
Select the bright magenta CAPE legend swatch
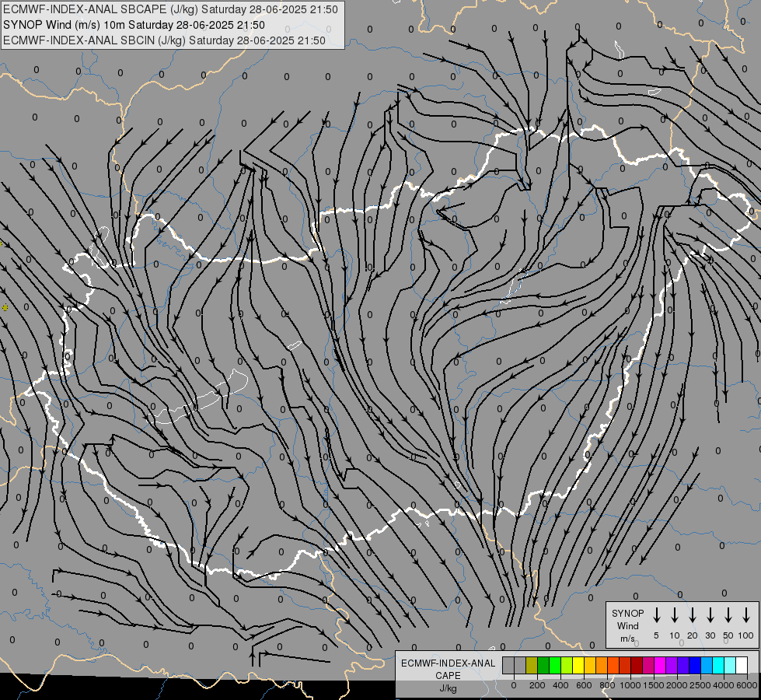[x=660, y=665]
